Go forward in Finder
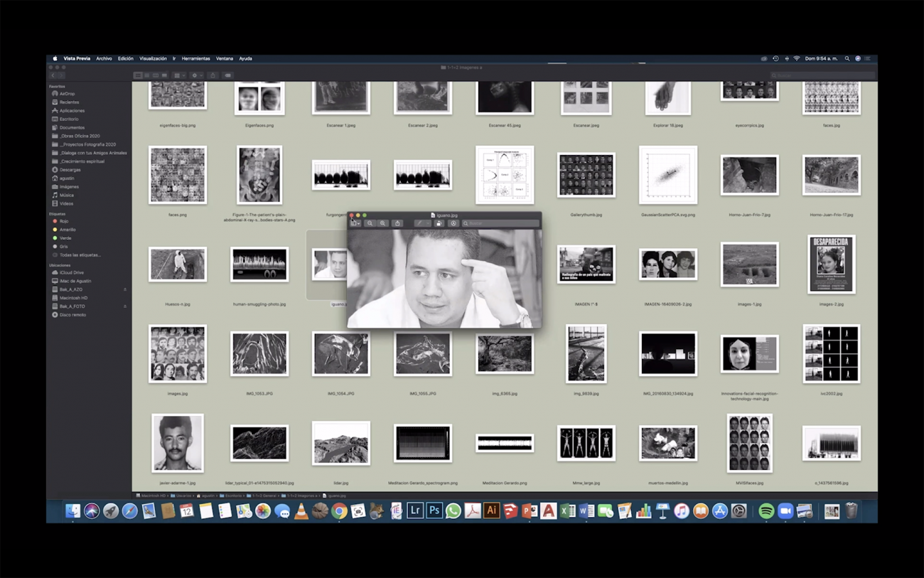This screenshot has width=924, height=578. coord(61,75)
